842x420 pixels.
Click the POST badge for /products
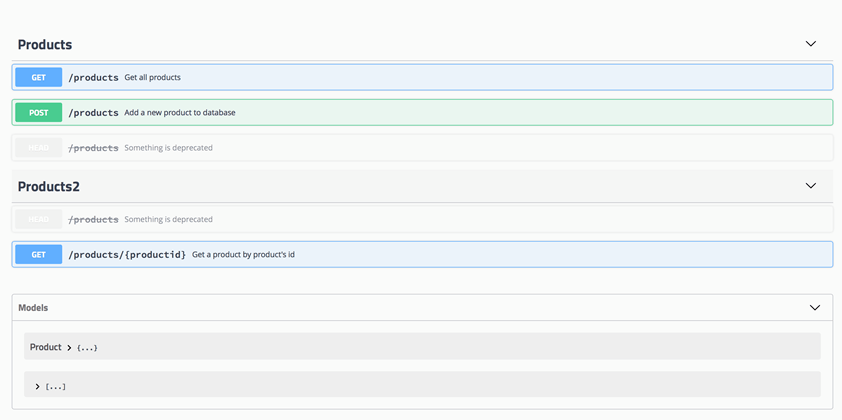(39, 112)
